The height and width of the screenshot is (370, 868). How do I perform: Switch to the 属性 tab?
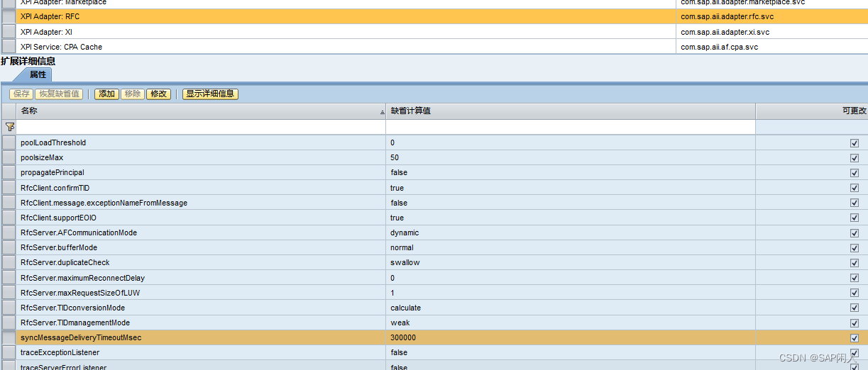38,74
